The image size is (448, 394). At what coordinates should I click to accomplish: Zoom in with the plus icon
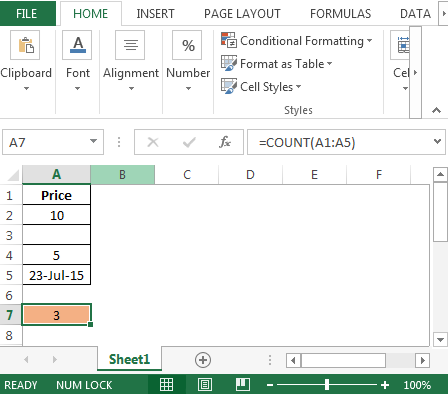click(x=385, y=385)
